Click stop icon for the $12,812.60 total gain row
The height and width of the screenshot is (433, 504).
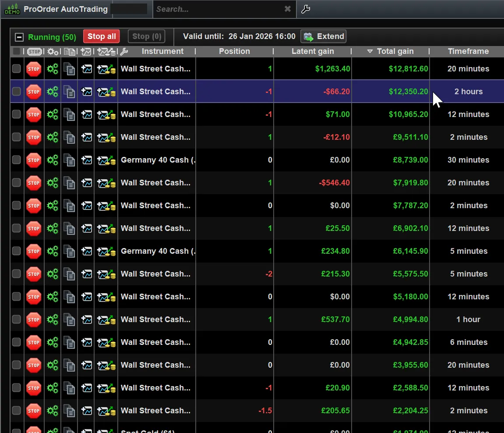[x=34, y=69]
